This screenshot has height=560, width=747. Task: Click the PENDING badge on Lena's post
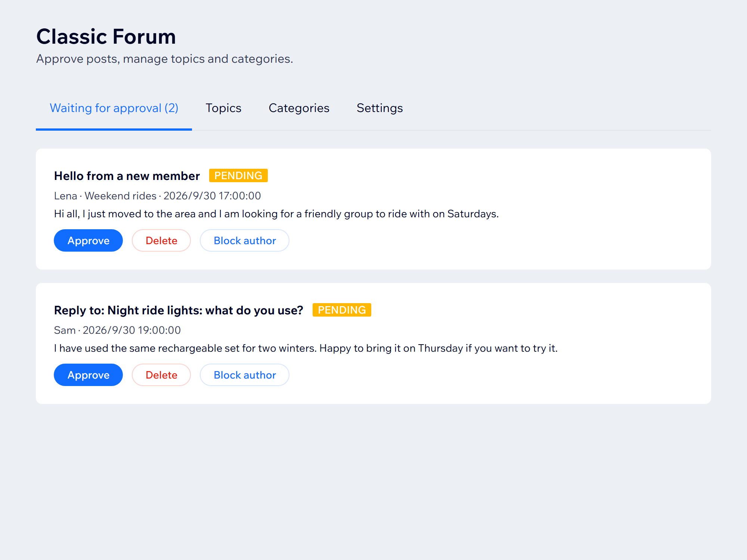(238, 175)
